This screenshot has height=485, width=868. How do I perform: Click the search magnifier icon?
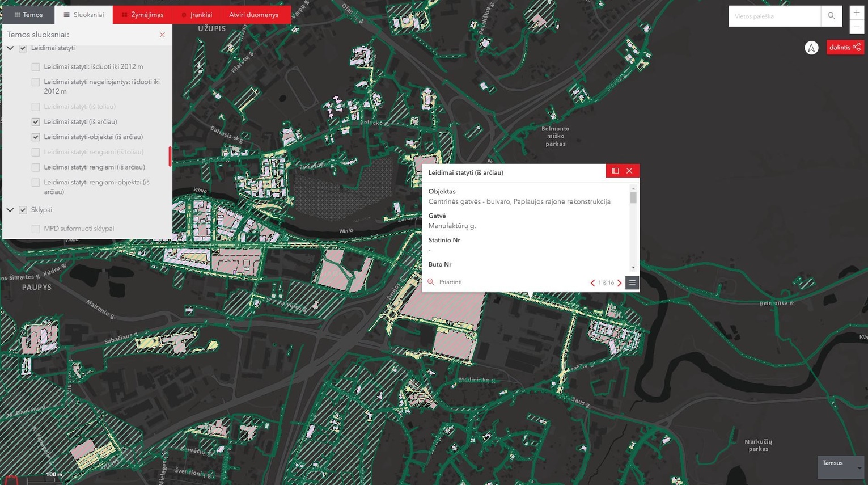point(831,16)
